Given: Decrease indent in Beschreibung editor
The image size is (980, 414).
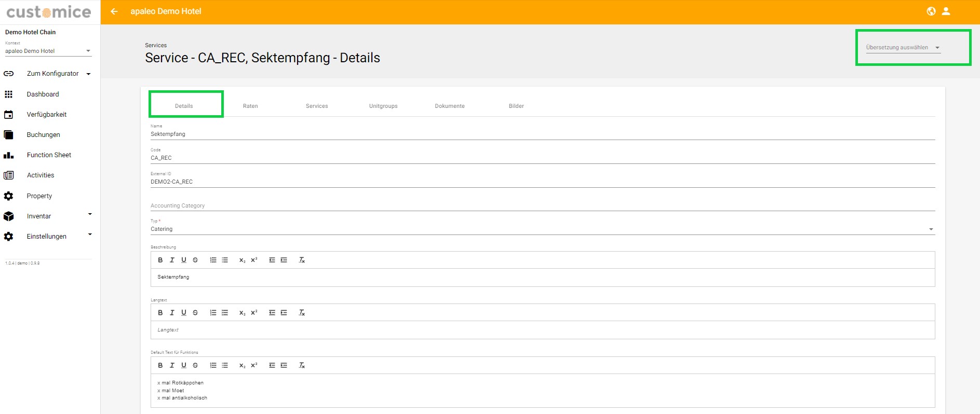Looking at the screenshot, I should click(272, 260).
